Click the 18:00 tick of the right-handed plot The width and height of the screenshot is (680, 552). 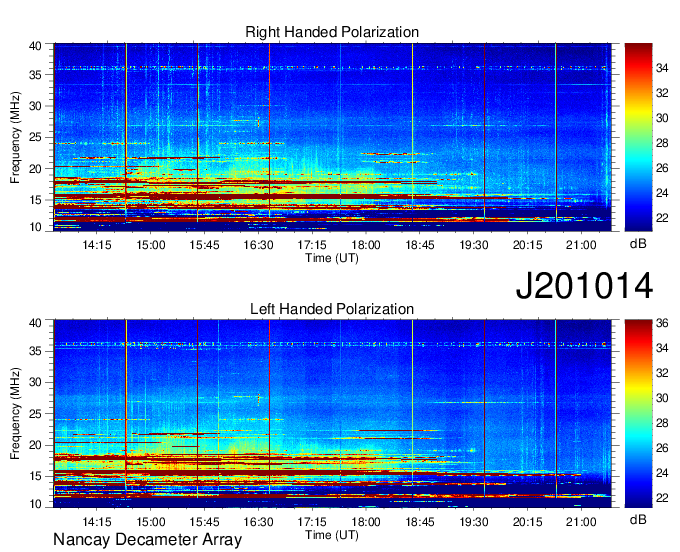pyautogui.click(x=366, y=245)
